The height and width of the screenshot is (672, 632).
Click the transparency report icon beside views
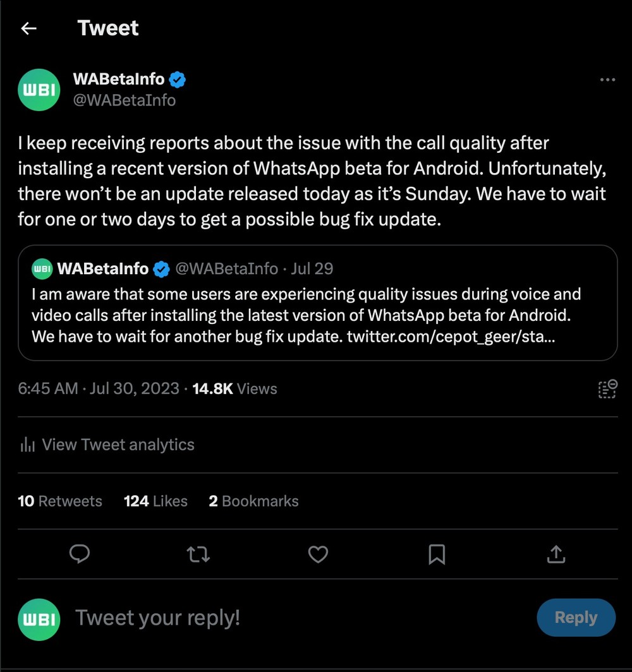tap(607, 388)
